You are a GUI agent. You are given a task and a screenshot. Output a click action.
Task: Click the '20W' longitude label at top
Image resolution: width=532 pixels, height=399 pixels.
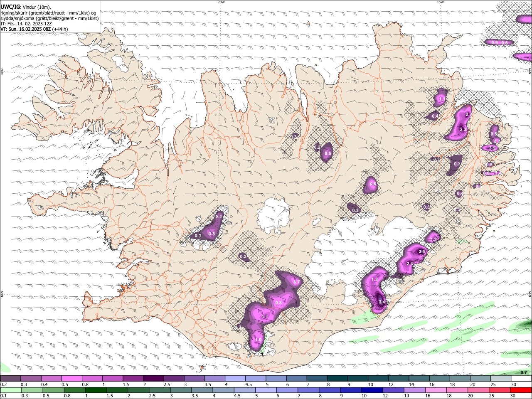(x=221, y=2)
